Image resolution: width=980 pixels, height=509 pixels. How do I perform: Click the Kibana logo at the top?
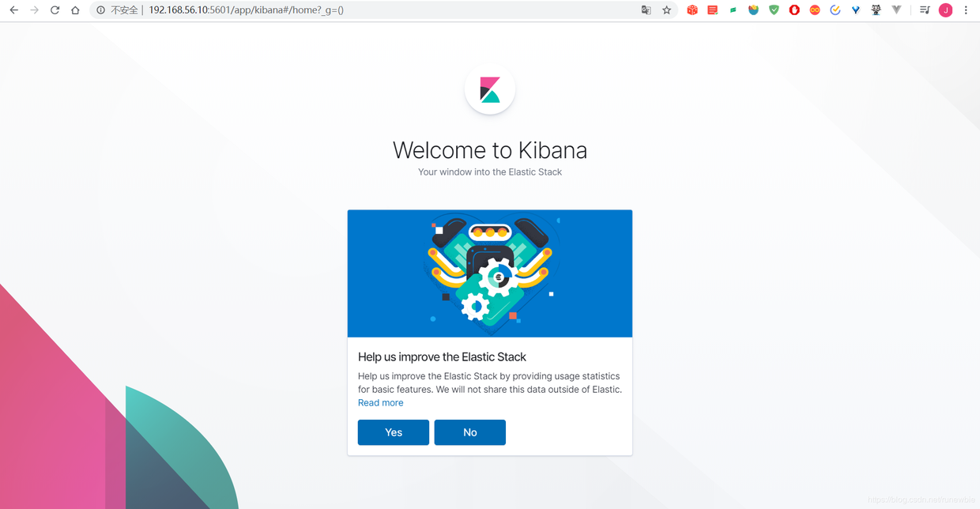[x=490, y=89]
